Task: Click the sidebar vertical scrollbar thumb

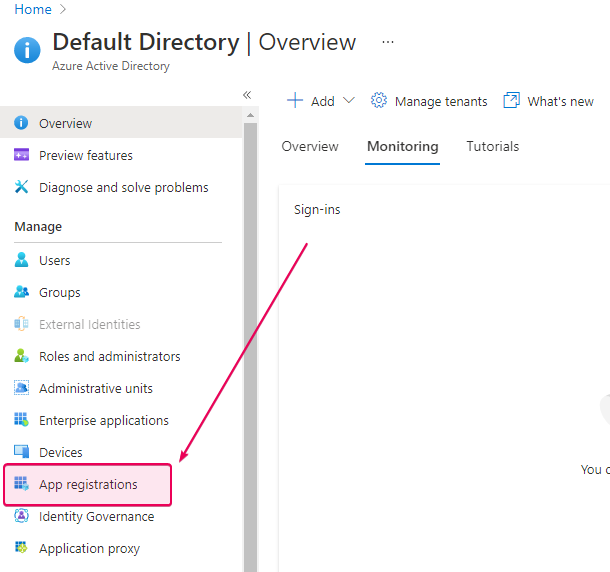Action: 251,347
